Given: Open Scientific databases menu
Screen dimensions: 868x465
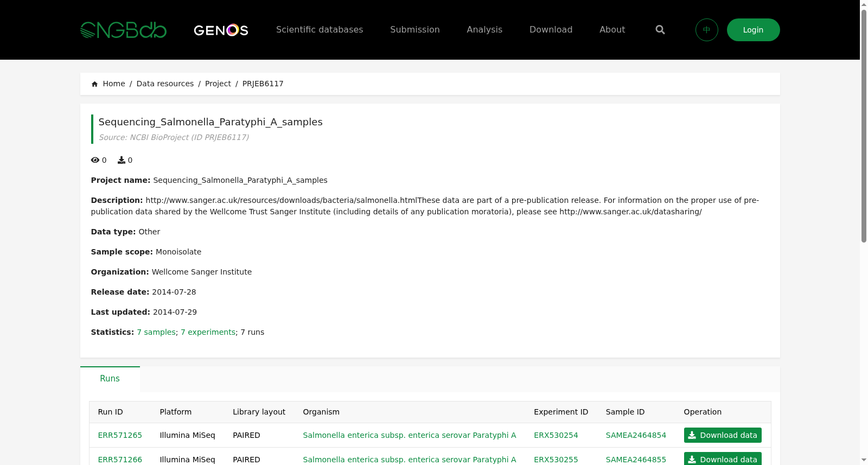Looking at the screenshot, I should pyautogui.click(x=320, y=30).
